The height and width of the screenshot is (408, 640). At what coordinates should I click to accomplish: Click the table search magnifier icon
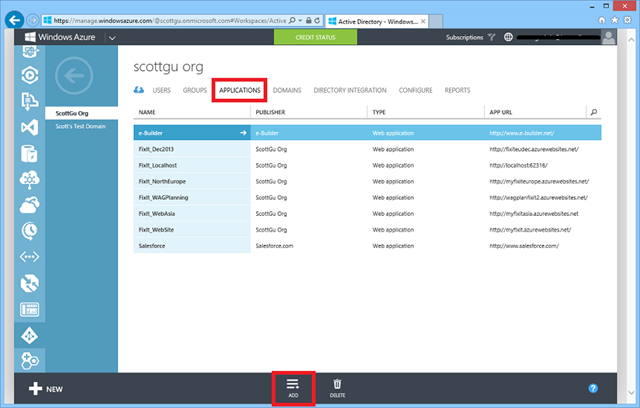tap(594, 112)
